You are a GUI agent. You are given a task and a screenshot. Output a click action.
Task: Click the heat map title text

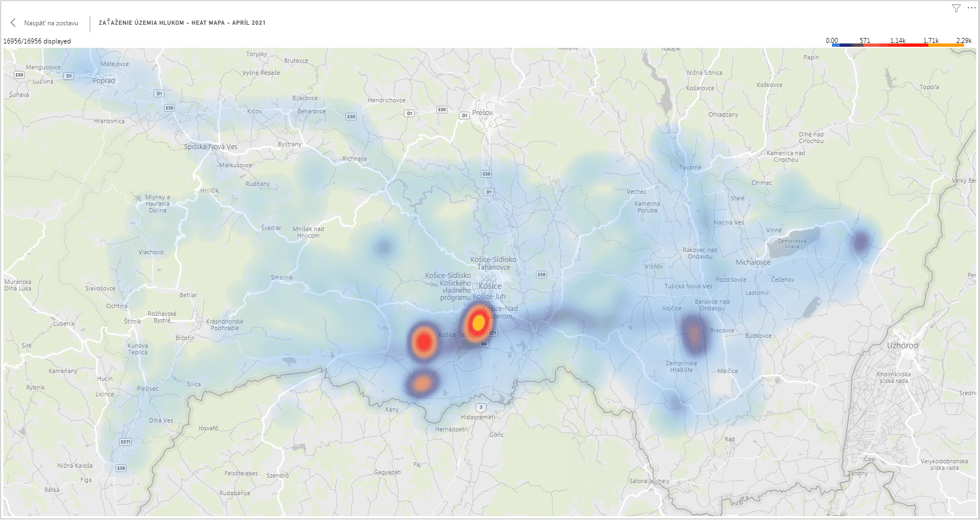tap(182, 23)
